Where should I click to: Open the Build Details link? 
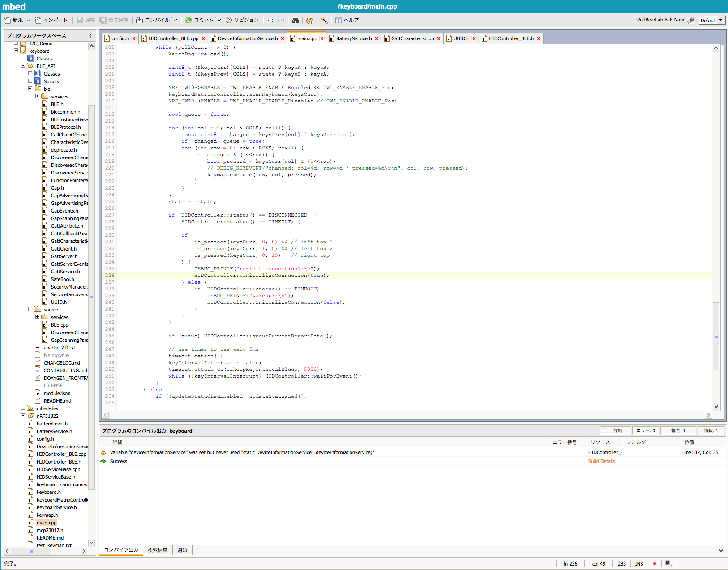tap(601, 461)
